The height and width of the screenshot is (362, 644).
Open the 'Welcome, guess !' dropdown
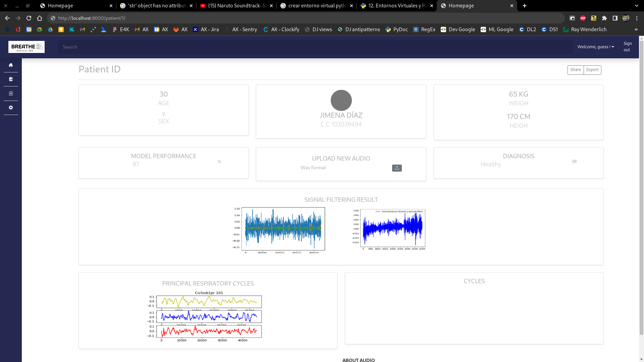pyautogui.click(x=595, y=47)
